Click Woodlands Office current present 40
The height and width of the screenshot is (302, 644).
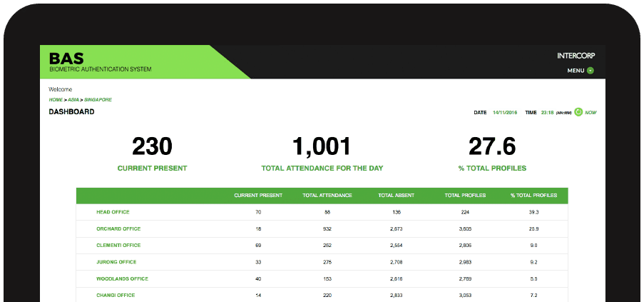(x=258, y=278)
